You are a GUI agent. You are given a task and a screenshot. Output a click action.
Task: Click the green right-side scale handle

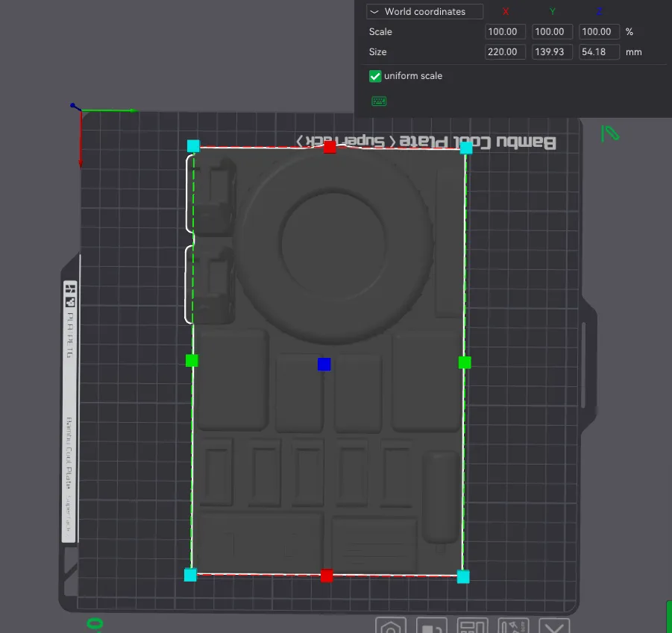(x=465, y=362)
